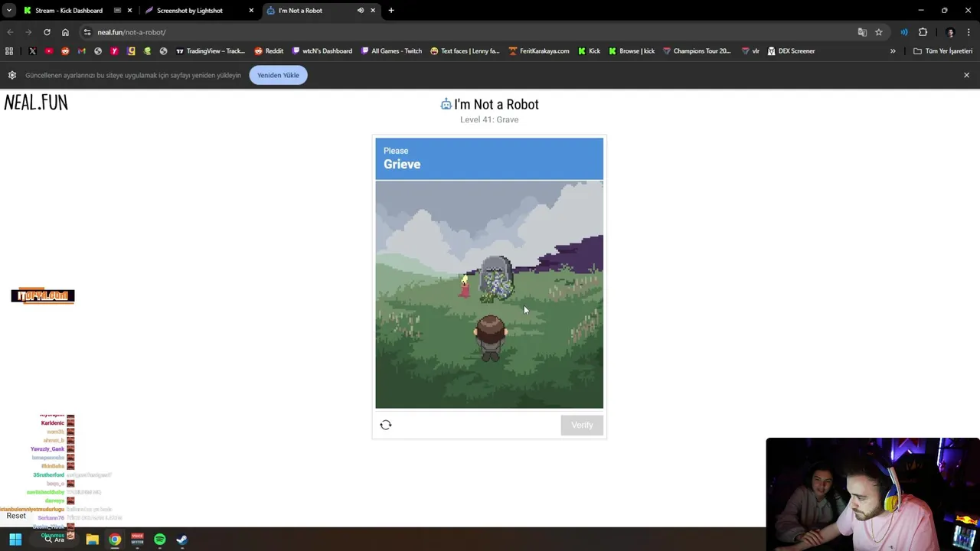Screen dimensions: 980x551
Task: Open the X (Twitter) bookmark
Action: coord(32,51)
